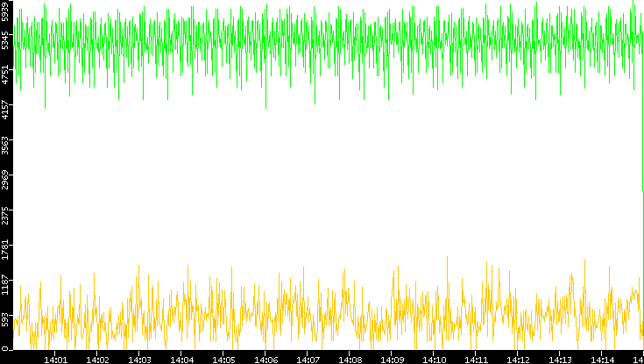Viewport: 644px width, 364px height.
Task: Click the 2375 y-axis label
Action: pos(5,216)
